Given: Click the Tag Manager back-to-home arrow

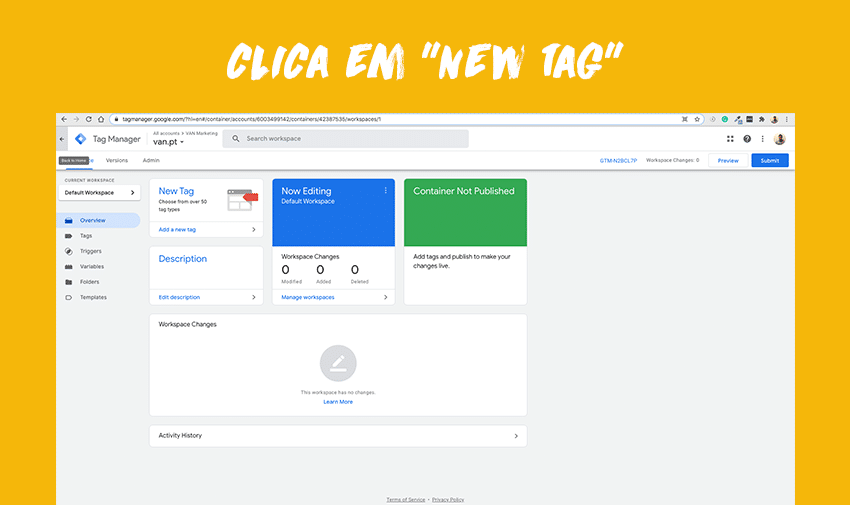Looking at the screenshot, I should pos(62,139).
